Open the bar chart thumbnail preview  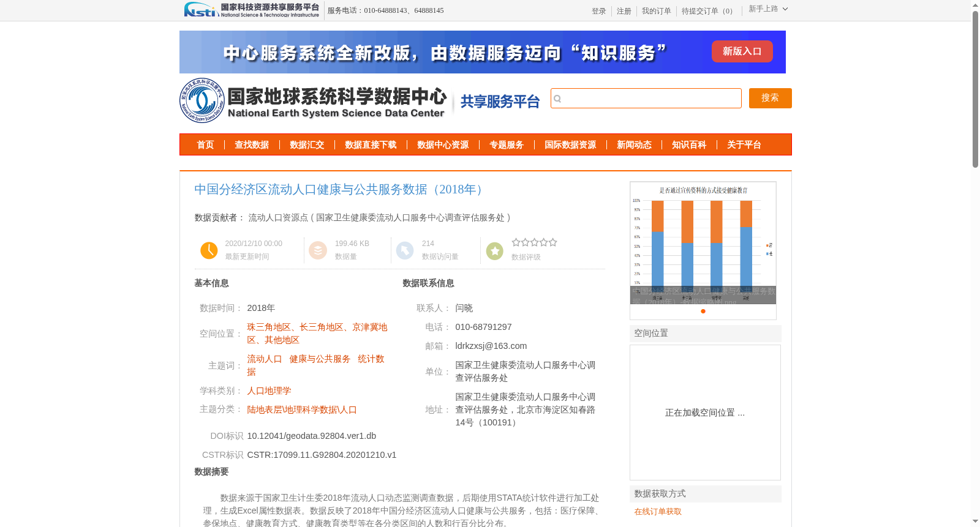[703, 243]
